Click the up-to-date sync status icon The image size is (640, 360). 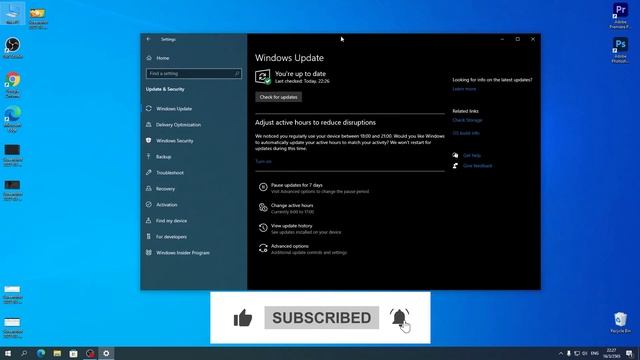263,77
